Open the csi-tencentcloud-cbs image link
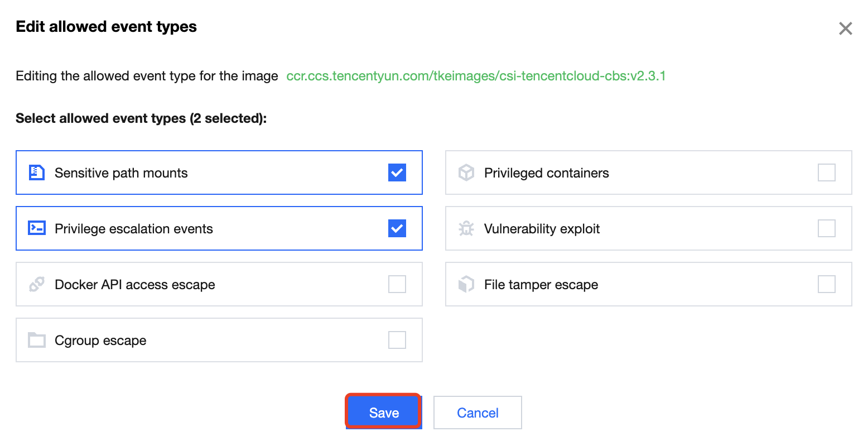Screen dimensions: 868x441 476,76
